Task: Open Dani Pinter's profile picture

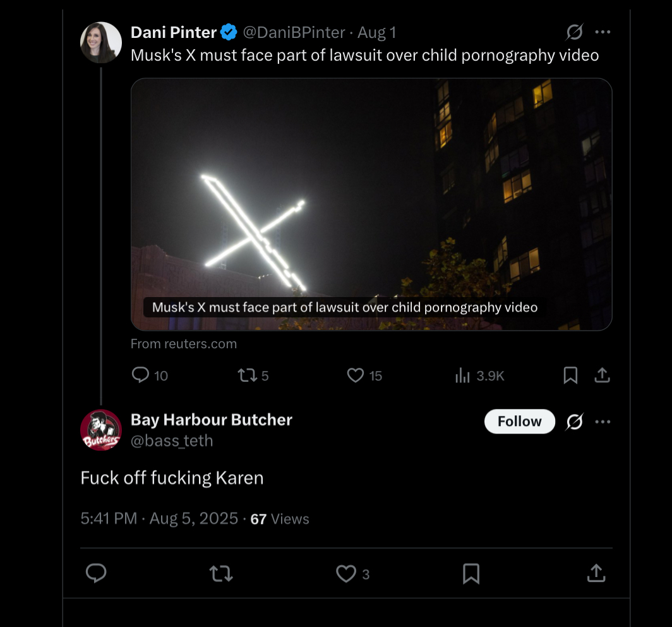Action: [101, 42]
